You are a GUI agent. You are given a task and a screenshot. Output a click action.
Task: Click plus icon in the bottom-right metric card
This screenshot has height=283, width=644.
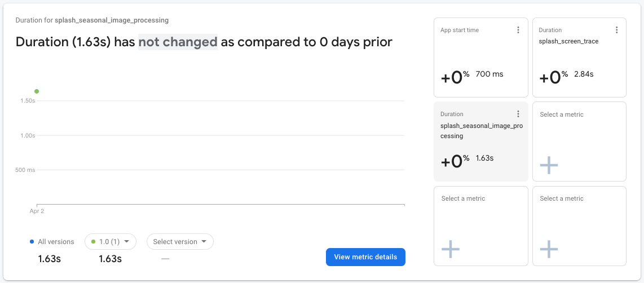tap(549, 249)
